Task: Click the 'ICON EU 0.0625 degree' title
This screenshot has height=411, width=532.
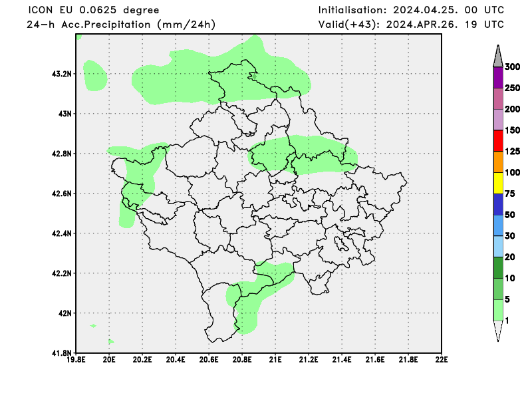Action: click(93, 10)
